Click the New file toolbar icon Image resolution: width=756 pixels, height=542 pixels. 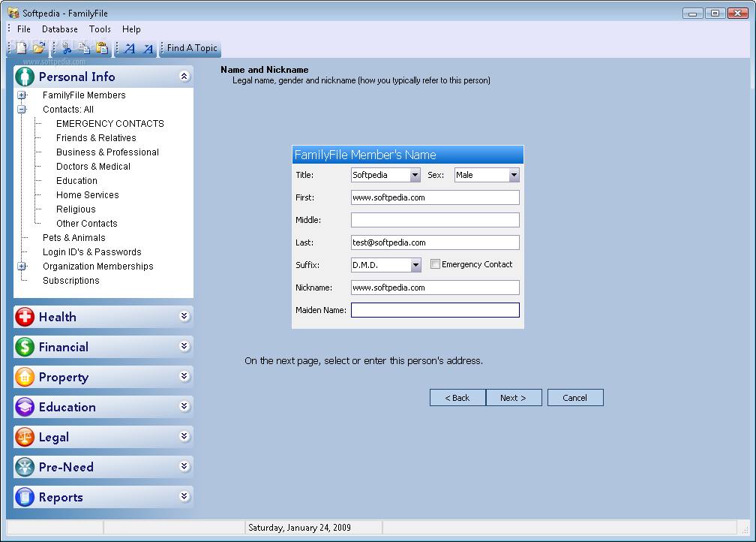[21, 48]
